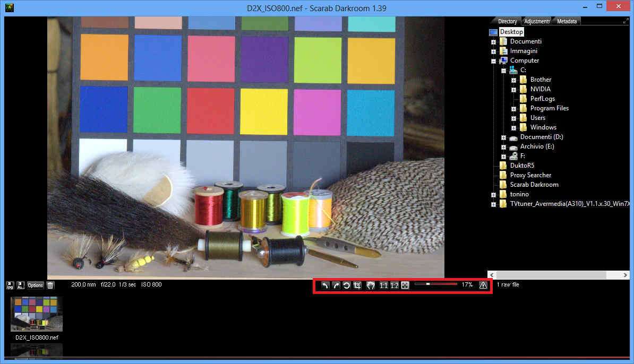Expand the F: drive node
Screen dimensions: 634x364
click(x=503, y=157)
